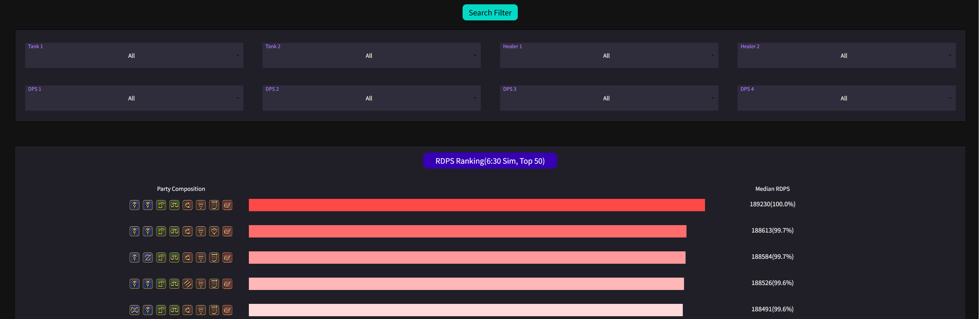Click Pictomancer icon in 188491 row
The height and width of the screenshot is (319, 980).
228,310
